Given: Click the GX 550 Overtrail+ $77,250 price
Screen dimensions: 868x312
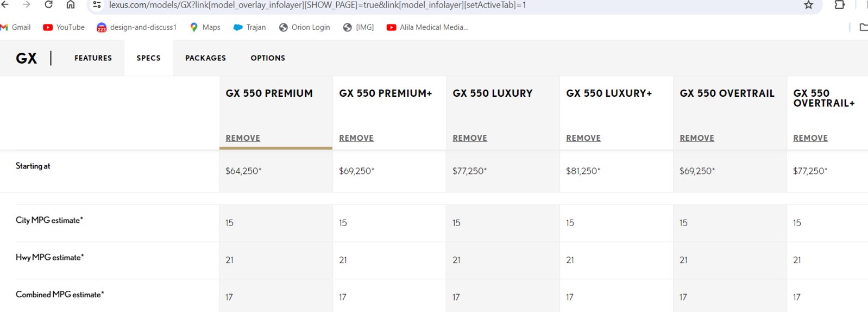Looking at the screenshot, I should 810,171.
